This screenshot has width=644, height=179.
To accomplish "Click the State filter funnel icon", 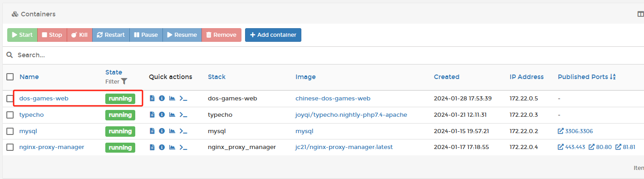I will (x=124, y=82).
